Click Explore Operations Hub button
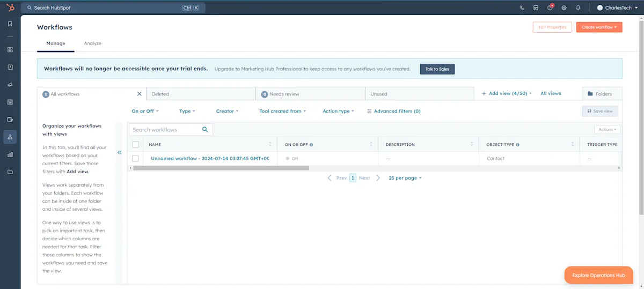This screenshot has width=644, height=289. click(x=598, y=276)
